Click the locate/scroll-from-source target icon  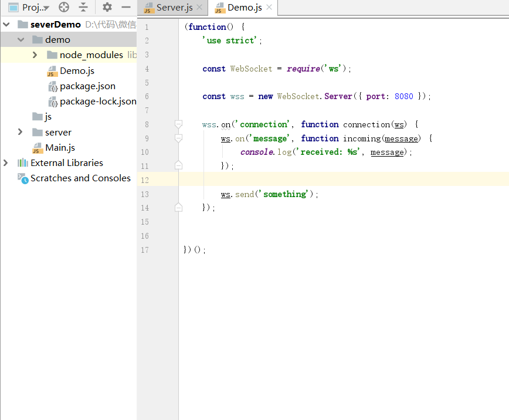click(64, 7)
